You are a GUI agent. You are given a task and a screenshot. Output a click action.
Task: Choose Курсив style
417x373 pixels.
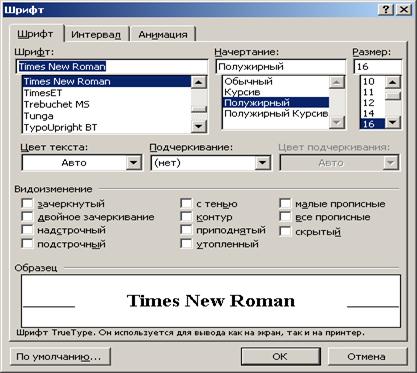[x=276, y=92]
